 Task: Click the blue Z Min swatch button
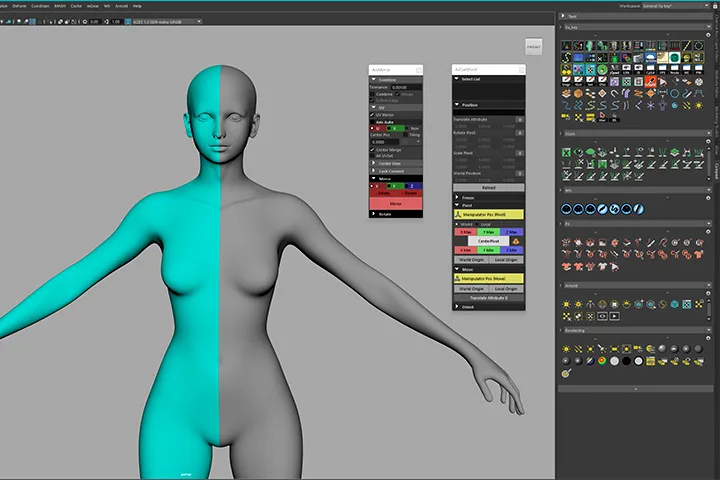click(x=512, y=250)
